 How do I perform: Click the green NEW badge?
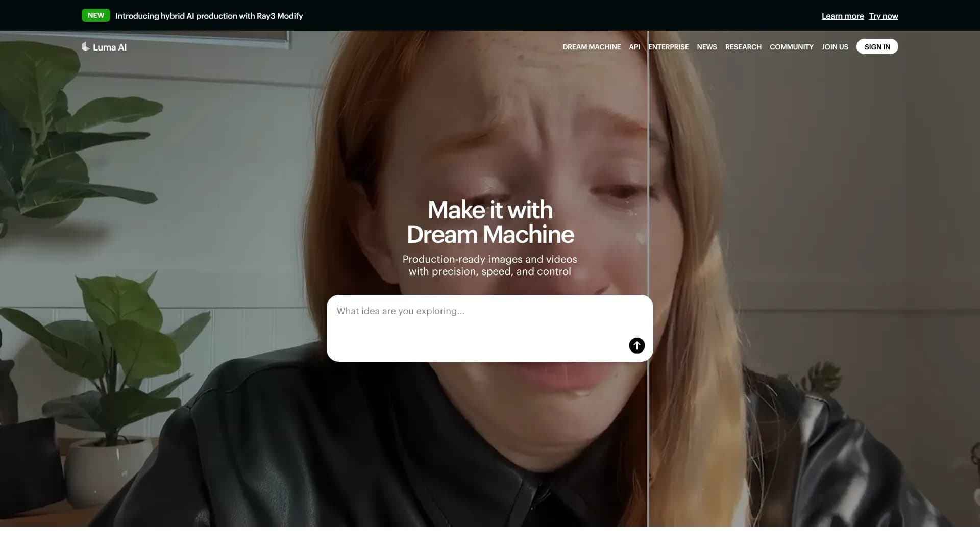[95, 15]
